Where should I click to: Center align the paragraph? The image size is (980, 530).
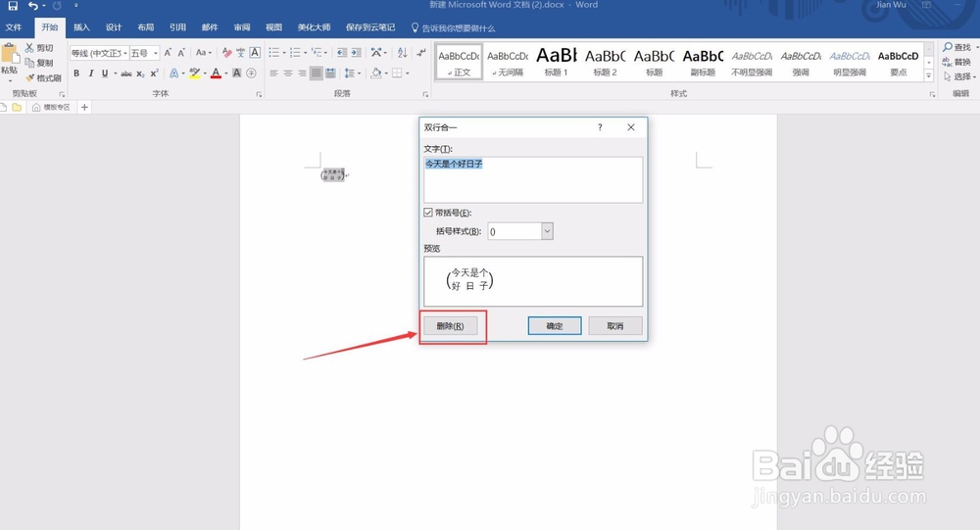(x=288, y=73)
